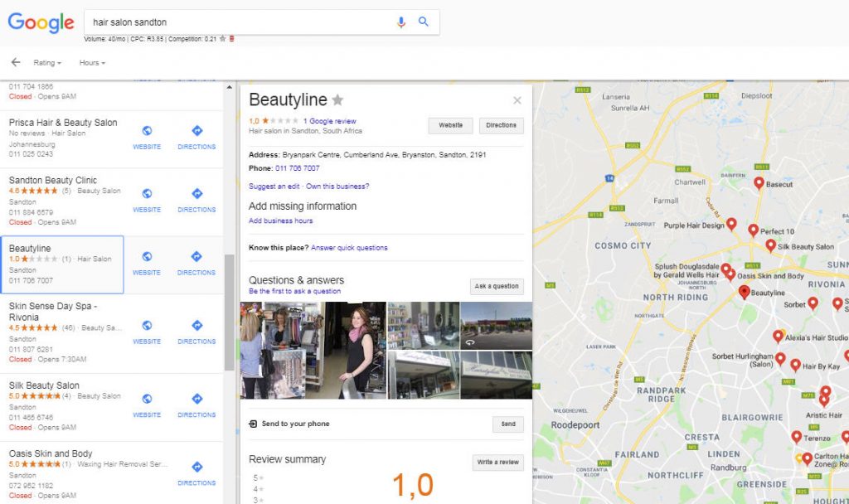The height and width of the screenshot is (504, 849).
Task: Select the Sandton Beauty Clinic listing title
Action: [53, 180]
